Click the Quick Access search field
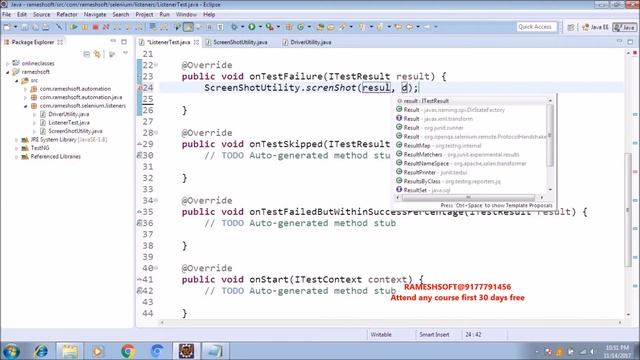The height and width of the screenshot is (360, 640). click(x=536, y=27)
